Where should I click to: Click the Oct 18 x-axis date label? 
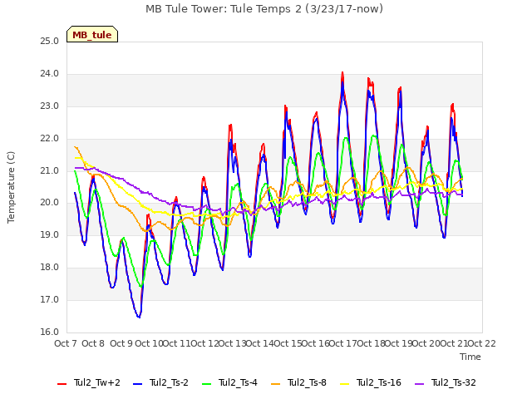click(x=372, y=343)
